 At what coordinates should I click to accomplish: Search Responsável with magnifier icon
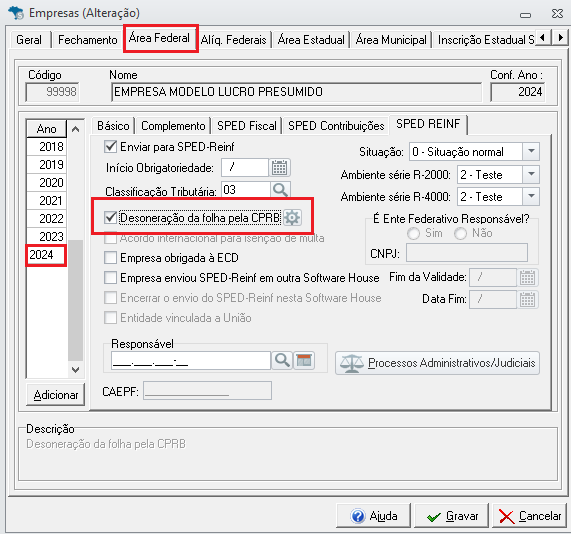282,360
